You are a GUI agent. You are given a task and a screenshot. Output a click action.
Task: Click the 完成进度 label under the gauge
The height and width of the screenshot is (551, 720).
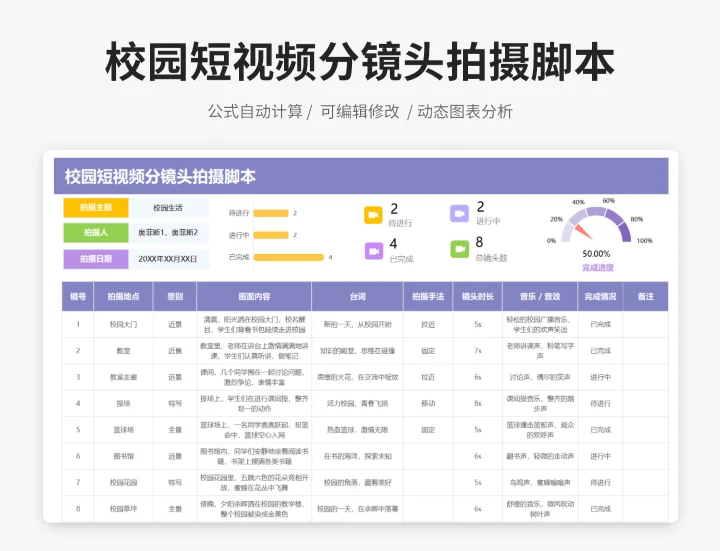(x=598, y=268)
